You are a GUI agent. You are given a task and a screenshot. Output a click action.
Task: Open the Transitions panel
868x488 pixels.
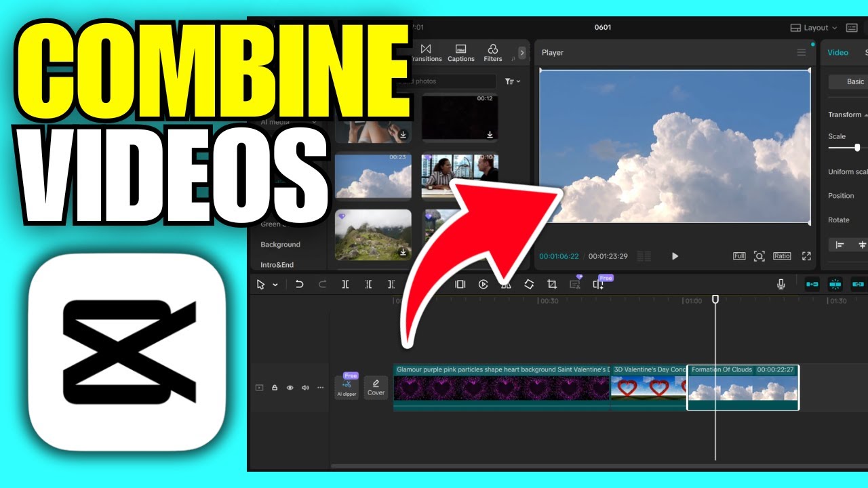(x=427, y=53)
